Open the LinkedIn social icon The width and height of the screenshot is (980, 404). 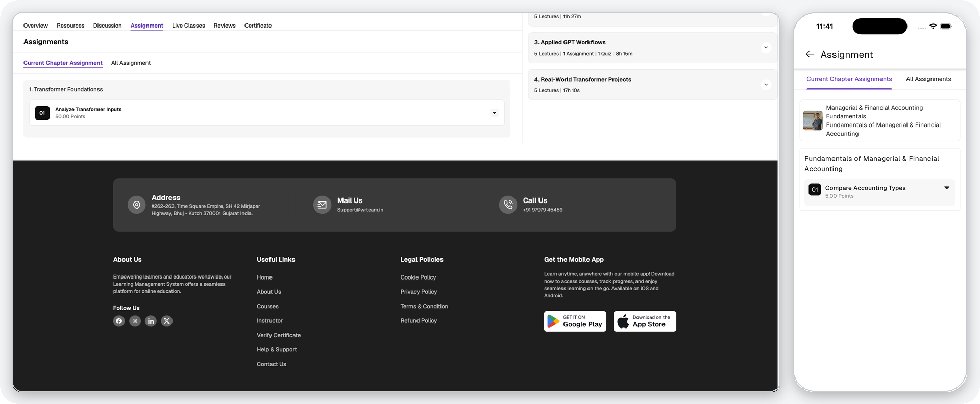click(151, 321)
